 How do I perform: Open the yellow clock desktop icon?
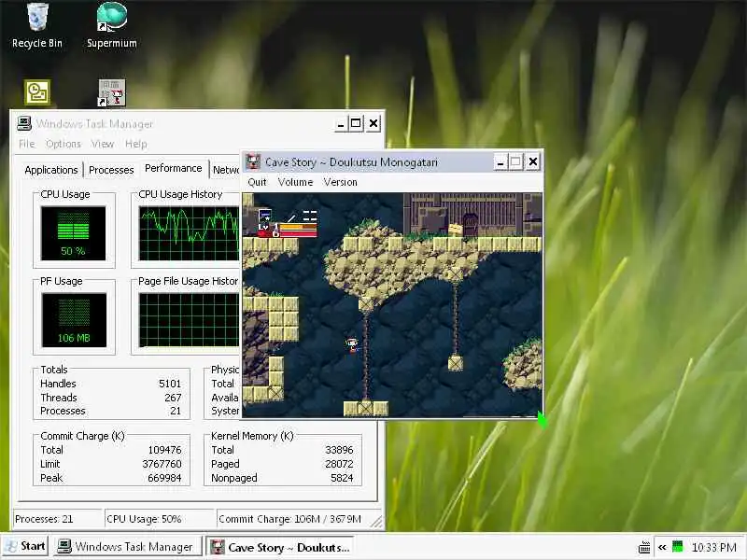(x=37, y=92)
